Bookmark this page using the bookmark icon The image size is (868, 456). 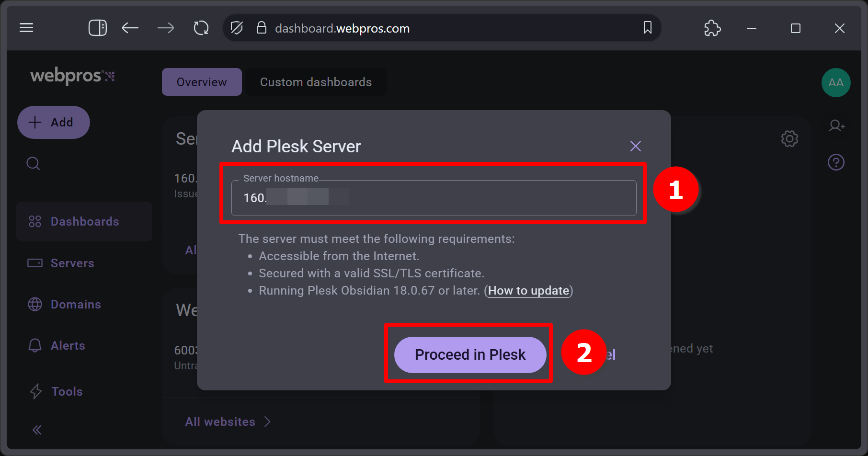[x=648, y=28]
